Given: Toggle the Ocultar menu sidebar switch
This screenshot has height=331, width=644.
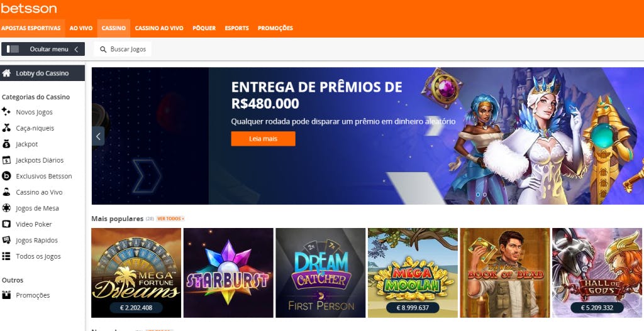Looking at the screenshot, I should point(13,49).
